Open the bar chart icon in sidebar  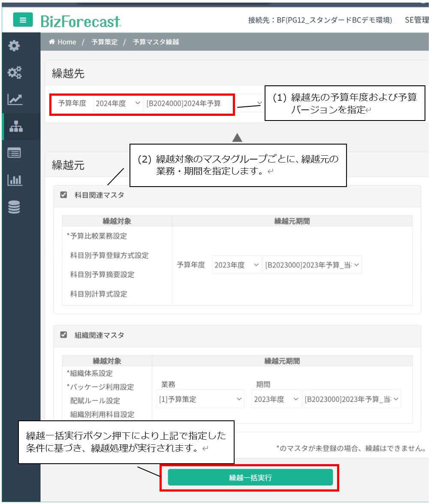pyautogui.click(x=15, y=180)
